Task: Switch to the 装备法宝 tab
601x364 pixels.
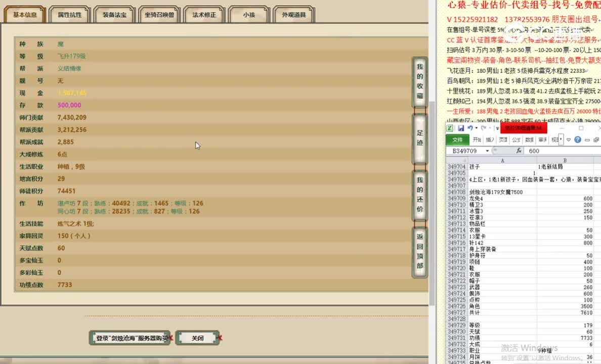Action: tap(114, 15)
